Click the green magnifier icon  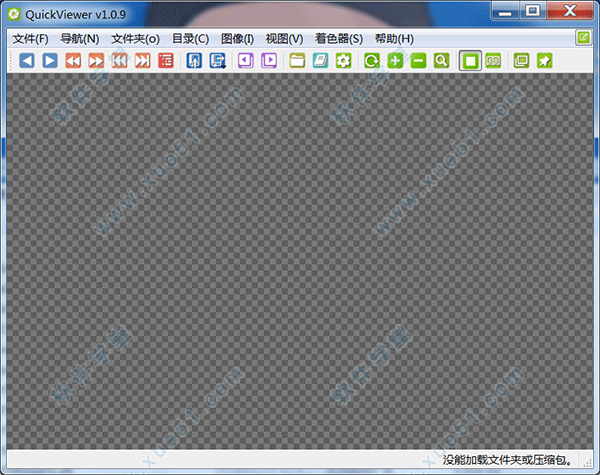tap(441, 62)
